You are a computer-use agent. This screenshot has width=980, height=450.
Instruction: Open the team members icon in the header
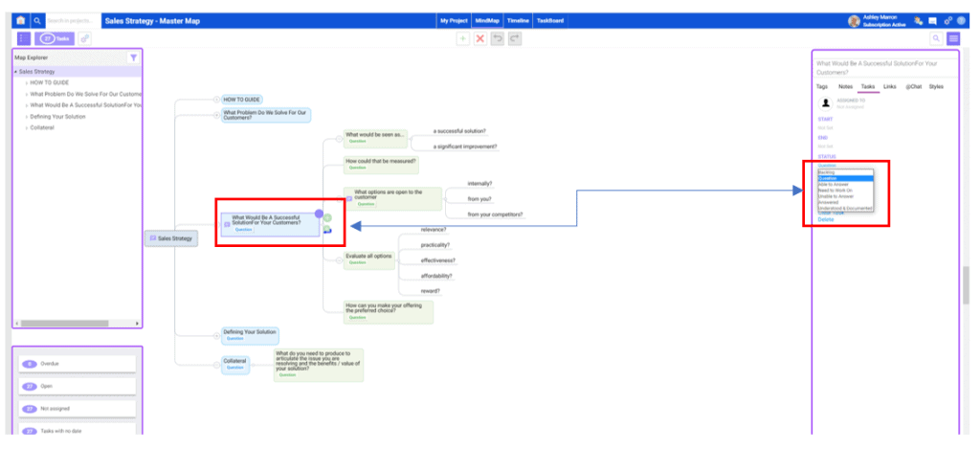tap(918, 21)
